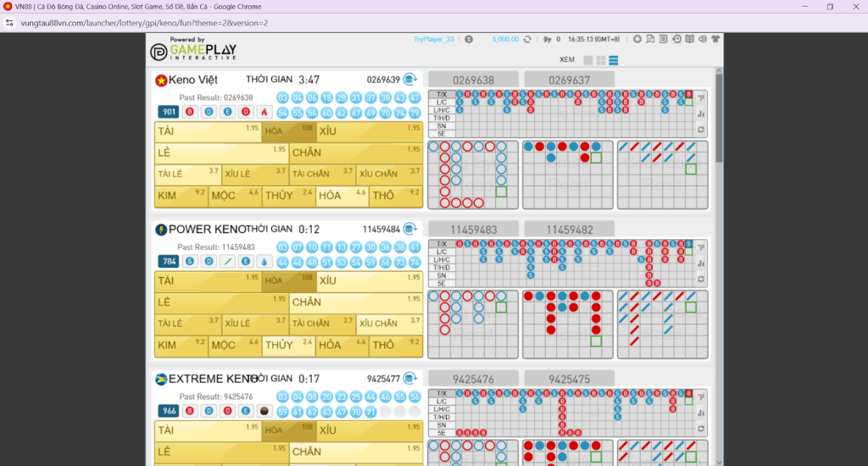Switch to grid four-panel view
The width and height of the screenshot is (868, 466).
(x=601, y=60)
